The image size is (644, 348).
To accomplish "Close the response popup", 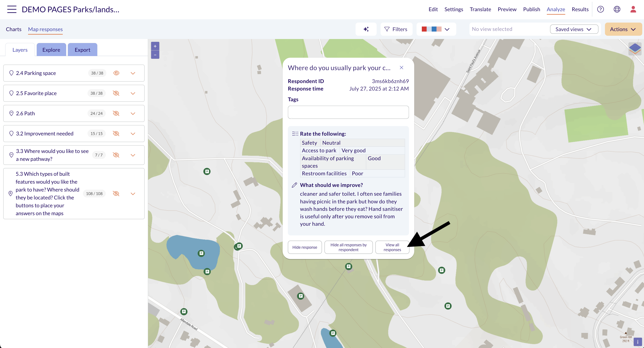I will tap(401, 68).
